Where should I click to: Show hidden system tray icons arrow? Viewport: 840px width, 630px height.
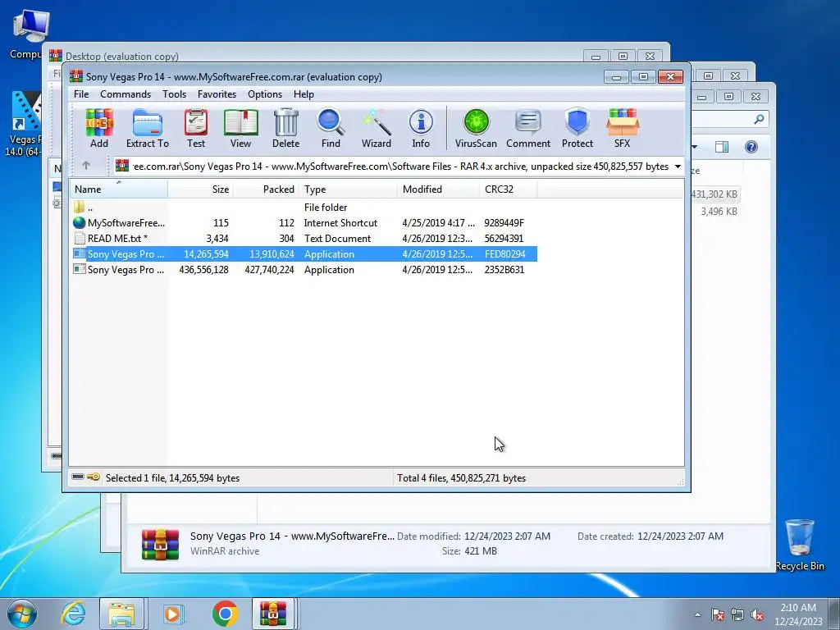click(697, 614)
